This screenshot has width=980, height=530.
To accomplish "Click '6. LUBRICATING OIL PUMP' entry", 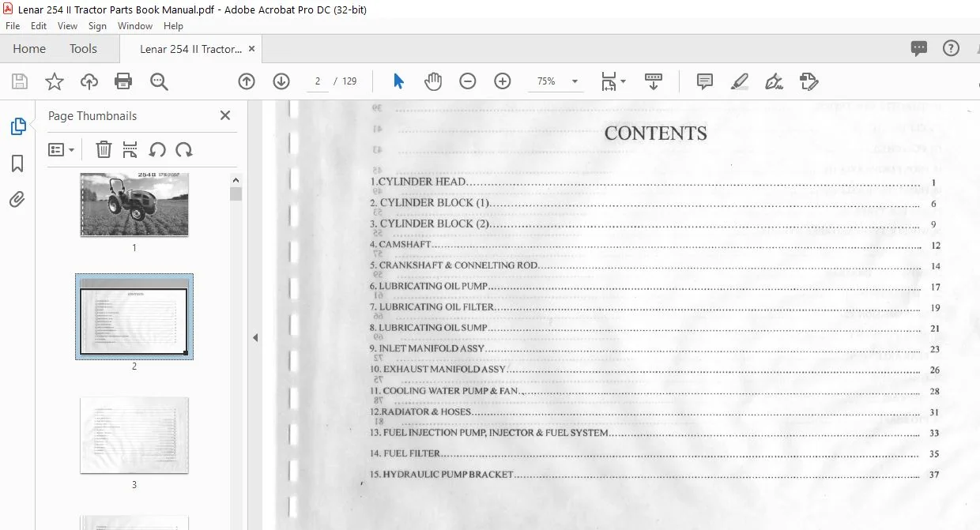I will pos(428,287).
